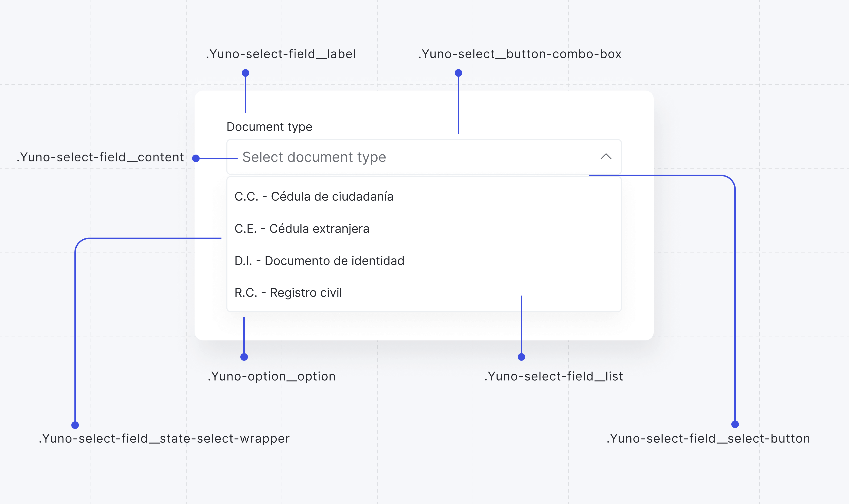The image size is (849, 504).
Task: Click the .Yuno-option__option annotation text
Action: [x=271, y=376]
